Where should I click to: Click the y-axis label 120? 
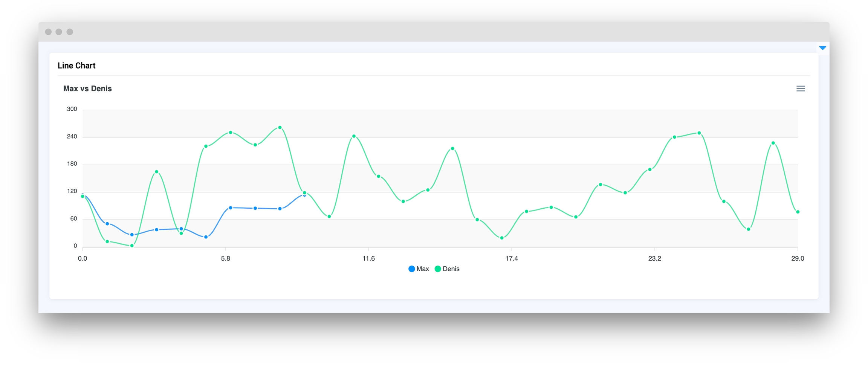coord(72,191)
